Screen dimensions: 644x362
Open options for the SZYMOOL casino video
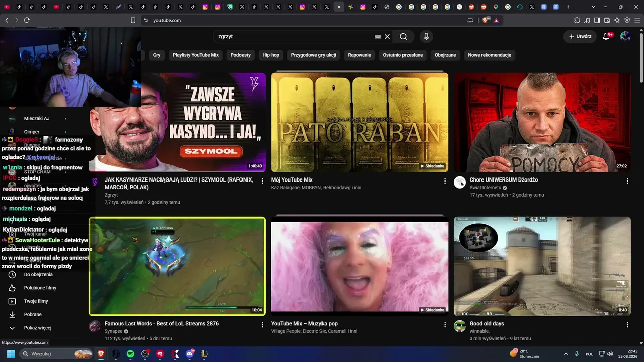262,181
